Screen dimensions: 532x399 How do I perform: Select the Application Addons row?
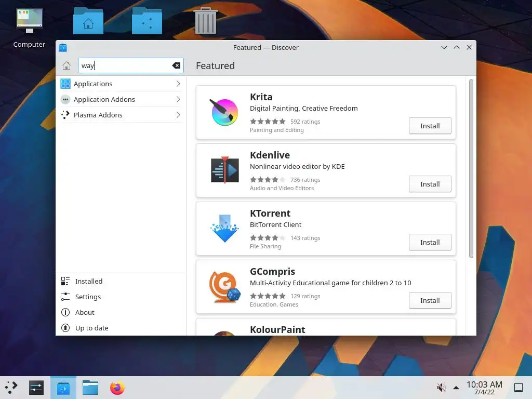121,99
